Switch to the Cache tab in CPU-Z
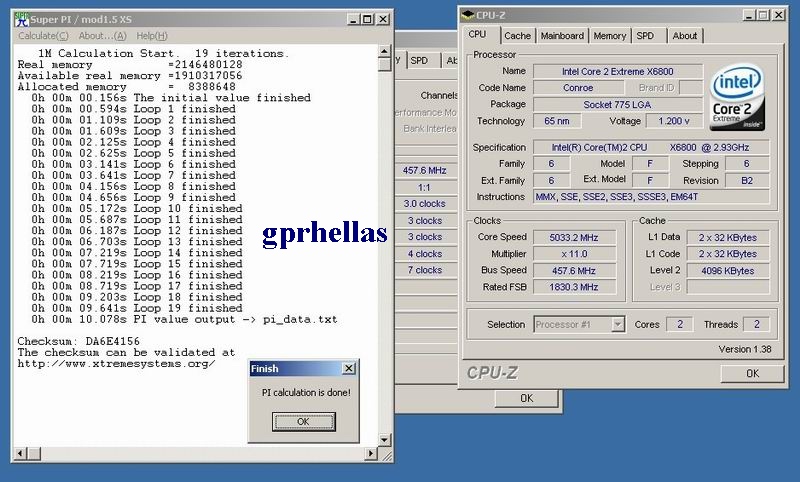The image size is (800, 482). point(517,36)
